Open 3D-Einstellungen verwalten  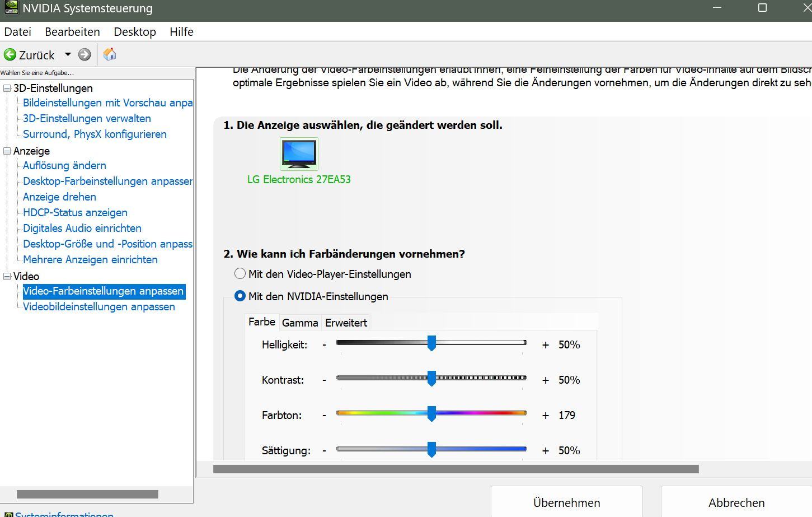click(87, 119)
